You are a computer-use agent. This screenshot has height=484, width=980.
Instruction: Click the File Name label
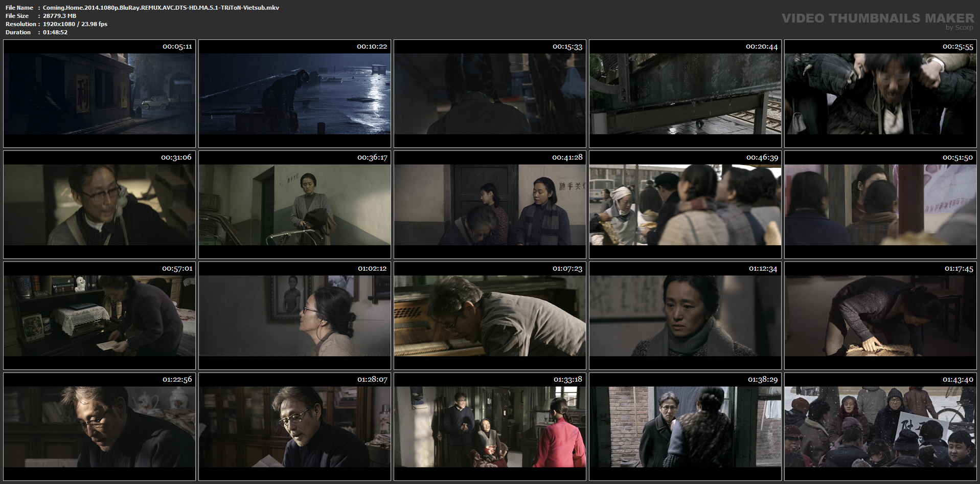19,8
